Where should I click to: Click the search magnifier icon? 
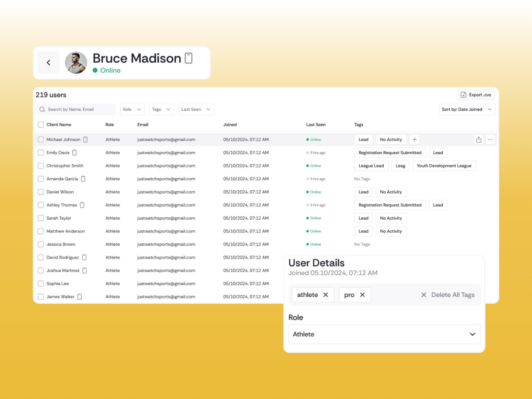coord(42,109)
